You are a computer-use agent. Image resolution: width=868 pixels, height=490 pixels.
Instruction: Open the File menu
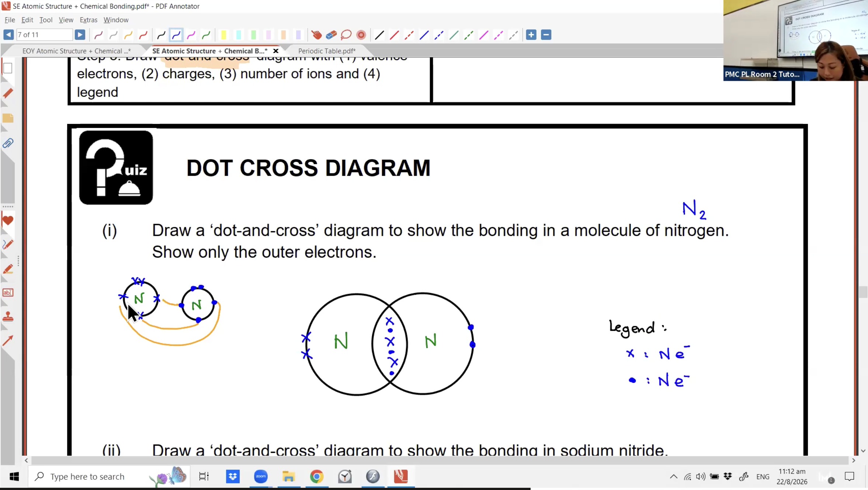pos(10,20)
